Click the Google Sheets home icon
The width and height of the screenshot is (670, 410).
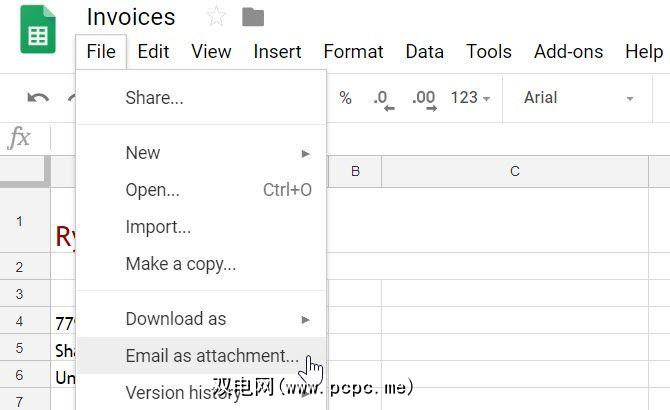39,37
